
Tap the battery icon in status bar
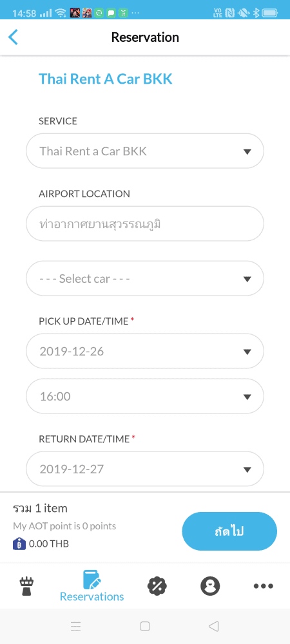[x=270, y=13]
